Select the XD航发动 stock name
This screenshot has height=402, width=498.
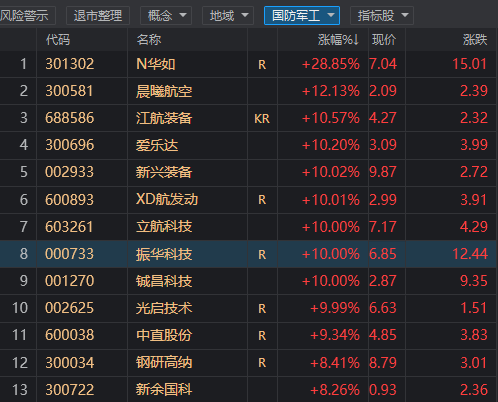167,199
